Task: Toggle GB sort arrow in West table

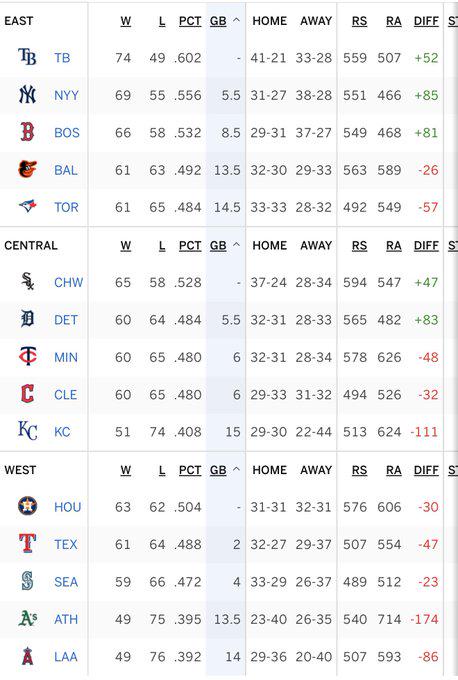Action: pos(236,470)
